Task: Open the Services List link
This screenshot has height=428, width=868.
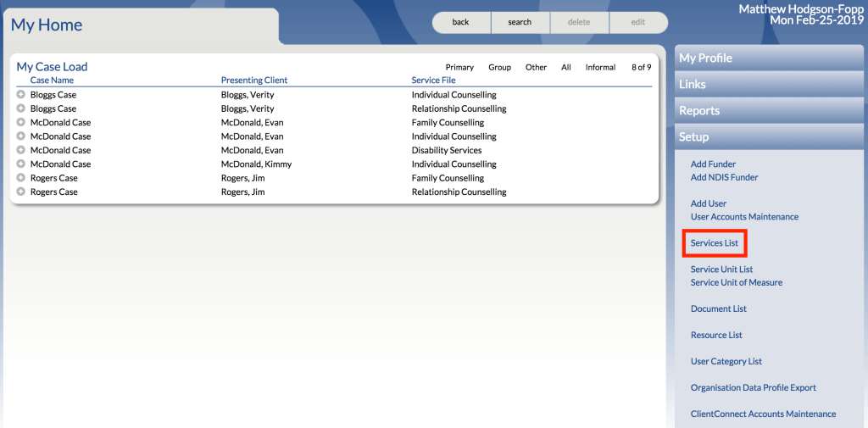Action: 714,243
